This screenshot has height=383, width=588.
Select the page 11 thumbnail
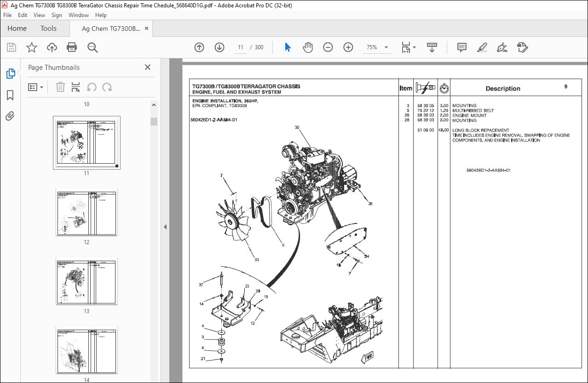(x=86, y=142)
